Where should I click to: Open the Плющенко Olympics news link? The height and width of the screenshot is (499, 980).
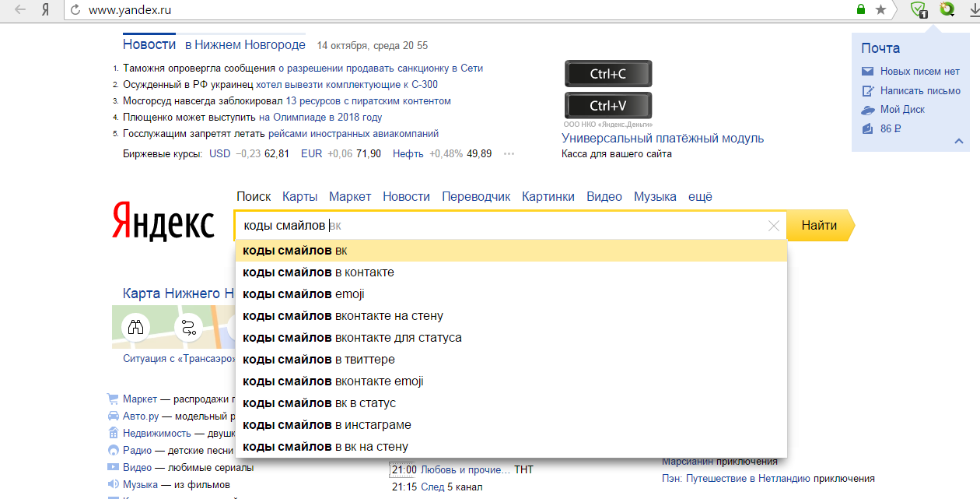[253, 118]
